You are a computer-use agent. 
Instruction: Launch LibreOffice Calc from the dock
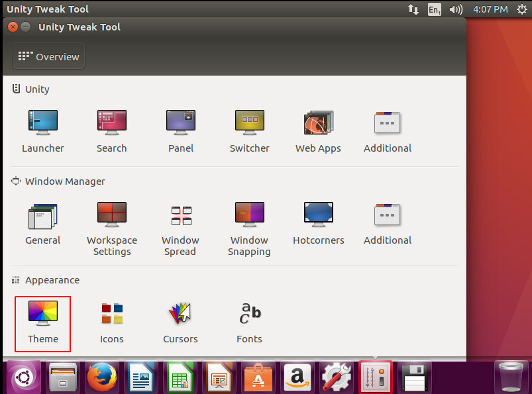180,377
